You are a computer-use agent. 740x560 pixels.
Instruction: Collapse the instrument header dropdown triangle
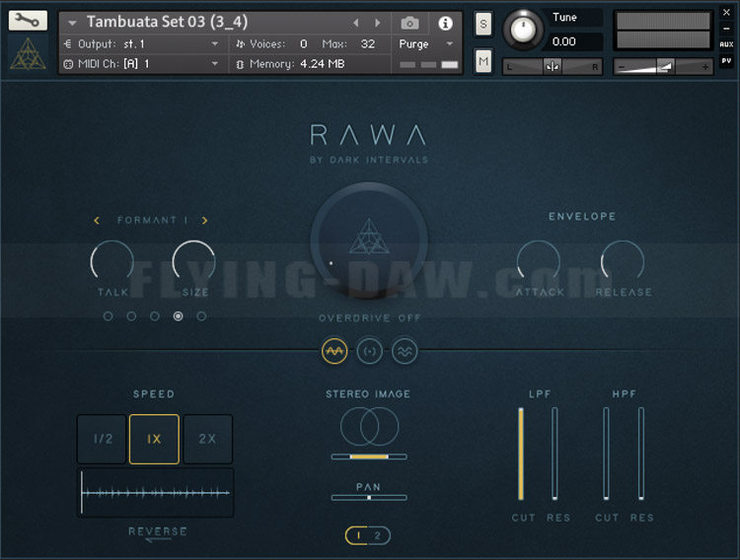(72, 23)
